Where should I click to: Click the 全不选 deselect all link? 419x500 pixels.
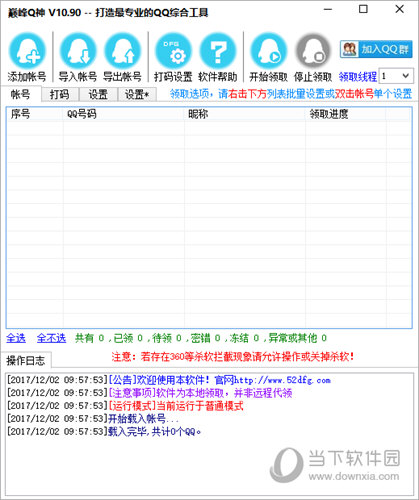coord(51,338)
